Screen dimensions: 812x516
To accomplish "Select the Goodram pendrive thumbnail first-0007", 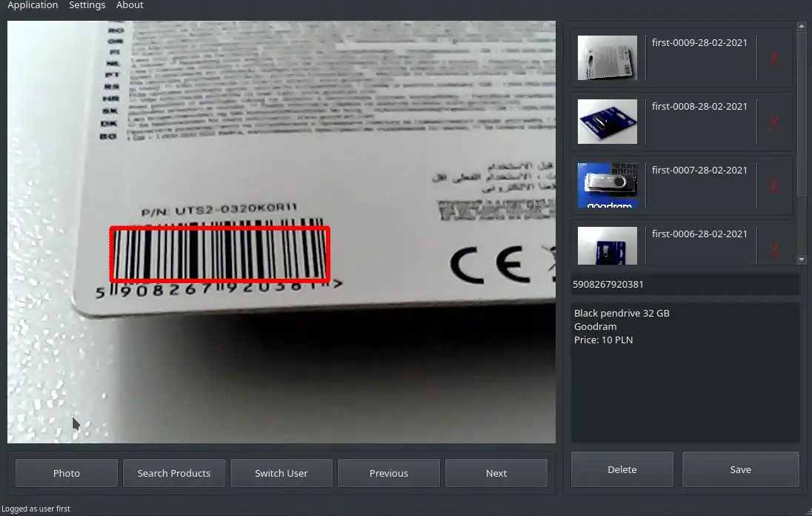I will click(608, 185).
